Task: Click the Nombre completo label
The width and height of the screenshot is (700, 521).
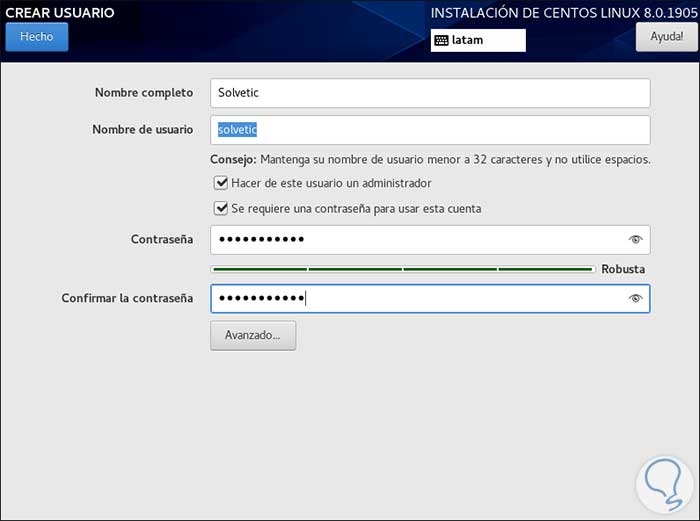Action: [144, 93]
